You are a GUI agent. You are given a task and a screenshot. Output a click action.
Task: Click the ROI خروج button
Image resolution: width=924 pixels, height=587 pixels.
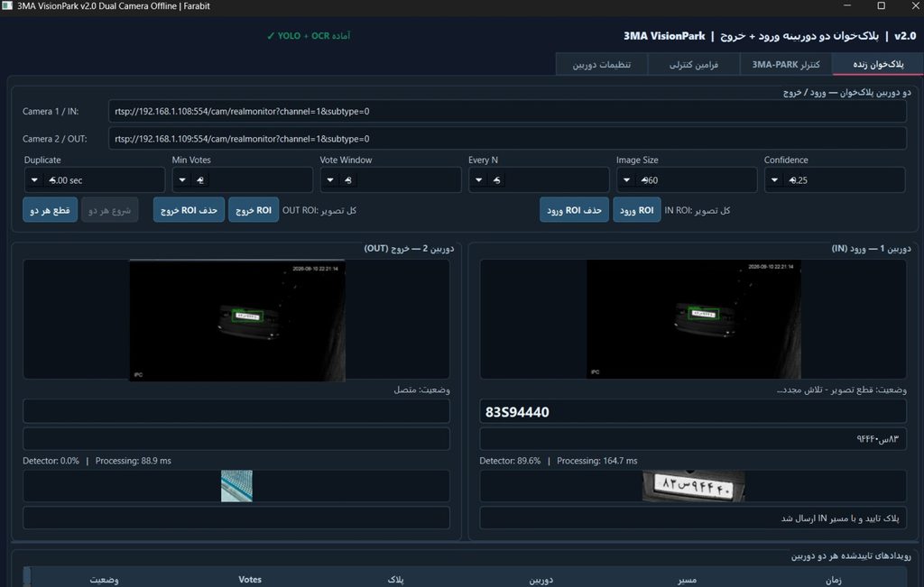[254, 210]
